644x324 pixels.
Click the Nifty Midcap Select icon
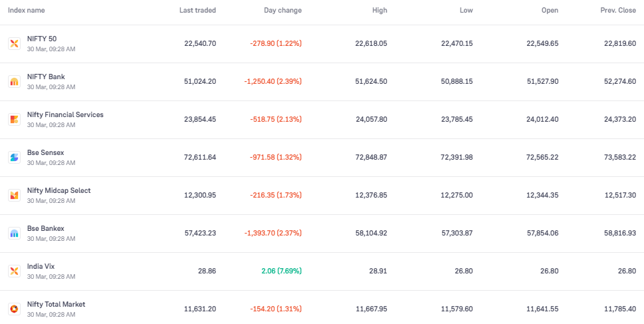tap(14, 196)
